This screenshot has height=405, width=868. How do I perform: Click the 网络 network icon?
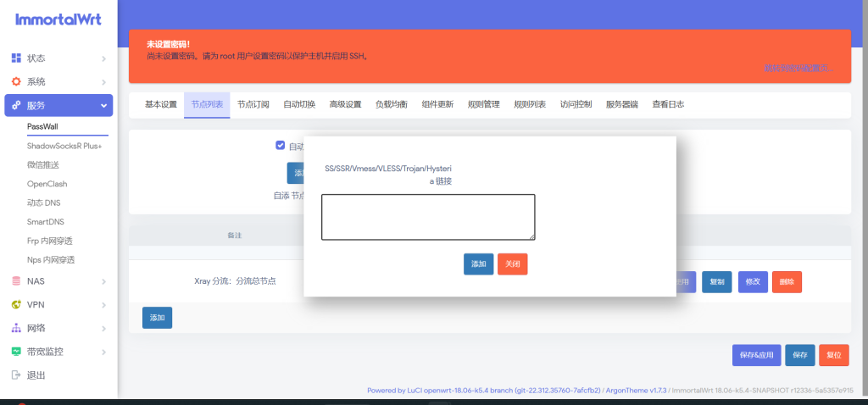tap(15, 328)
